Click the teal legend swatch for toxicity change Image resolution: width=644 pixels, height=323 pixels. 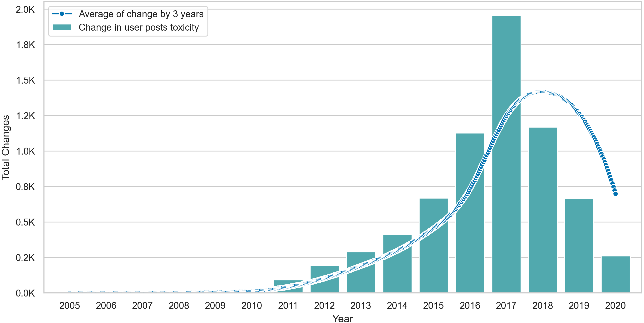point(62,28)
